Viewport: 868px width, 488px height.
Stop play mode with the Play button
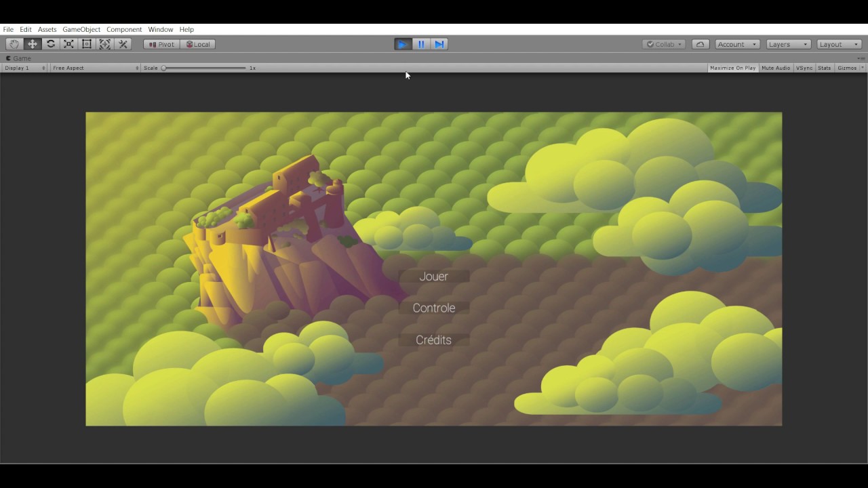pos(403,44)
